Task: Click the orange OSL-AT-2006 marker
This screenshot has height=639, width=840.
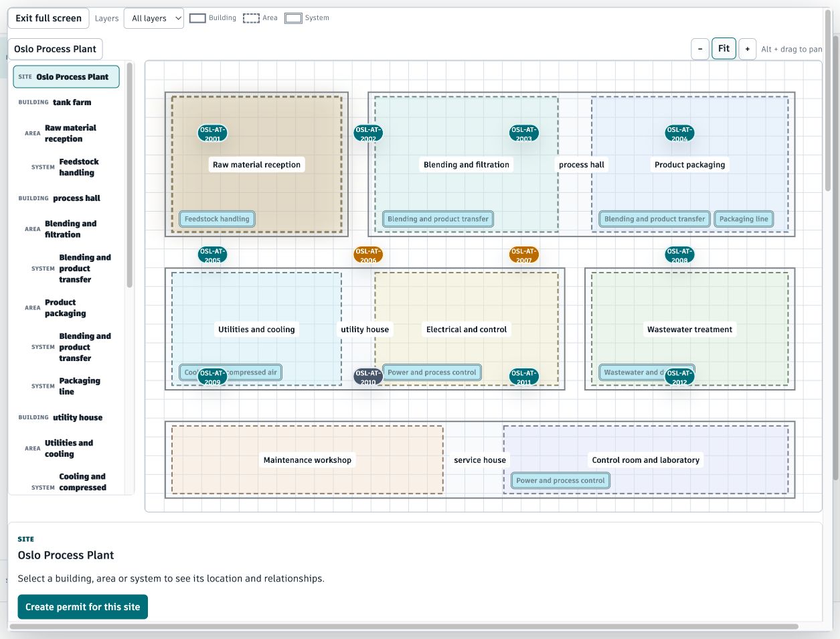Action: coord(368,255)
